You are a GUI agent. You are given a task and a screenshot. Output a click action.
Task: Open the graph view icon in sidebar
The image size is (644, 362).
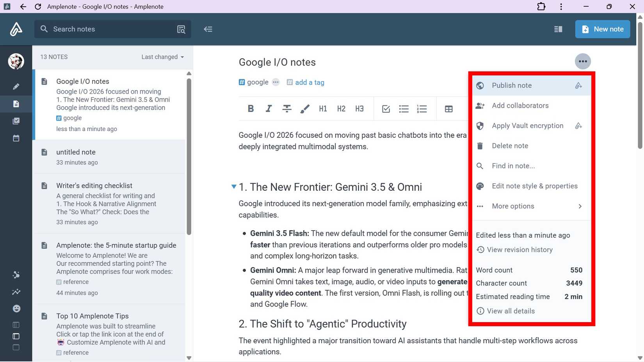tap(16, 275)
